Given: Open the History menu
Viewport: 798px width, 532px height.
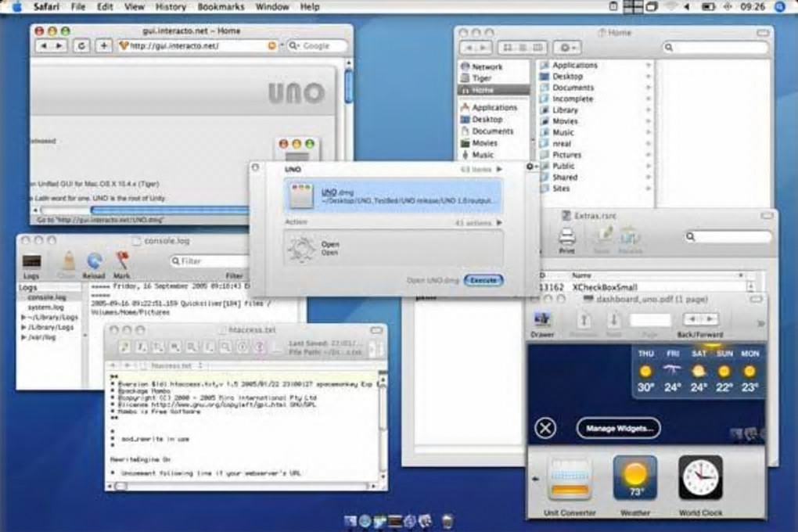Looking at the screenshot, I should click(171, 6).
